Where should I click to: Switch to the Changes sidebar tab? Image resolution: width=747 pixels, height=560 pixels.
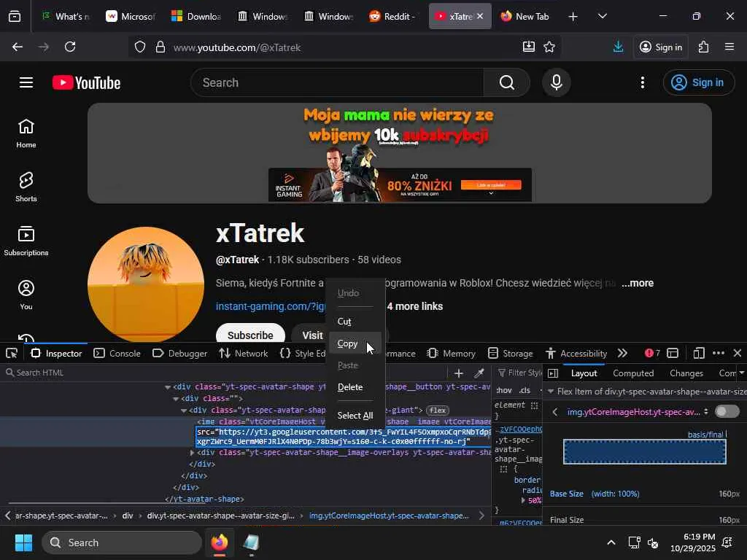click(686, 373)
